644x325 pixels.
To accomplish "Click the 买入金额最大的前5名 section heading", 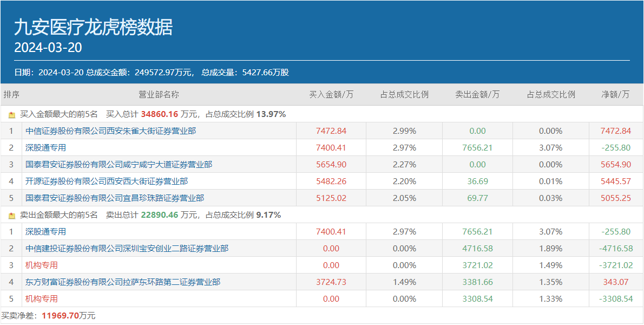I will tap(58, 115).
